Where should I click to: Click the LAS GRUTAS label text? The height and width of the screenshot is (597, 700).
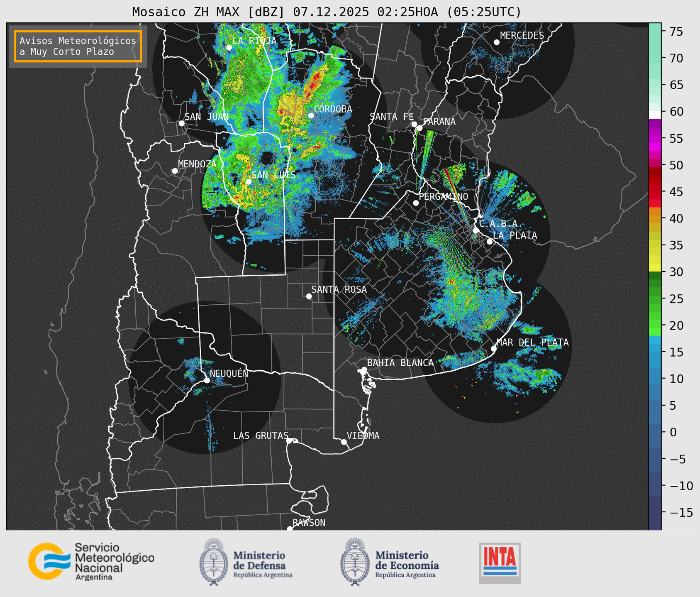click(261, 436)
